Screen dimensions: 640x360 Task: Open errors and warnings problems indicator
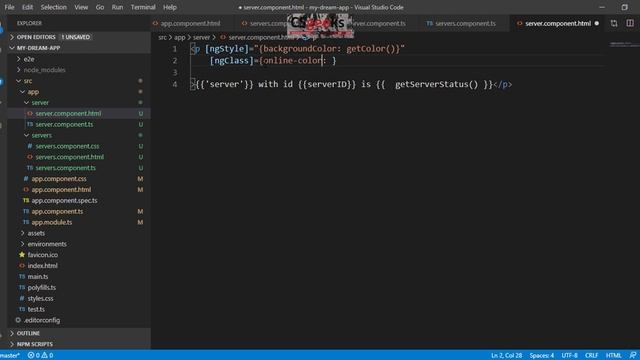tap(40, 356)
